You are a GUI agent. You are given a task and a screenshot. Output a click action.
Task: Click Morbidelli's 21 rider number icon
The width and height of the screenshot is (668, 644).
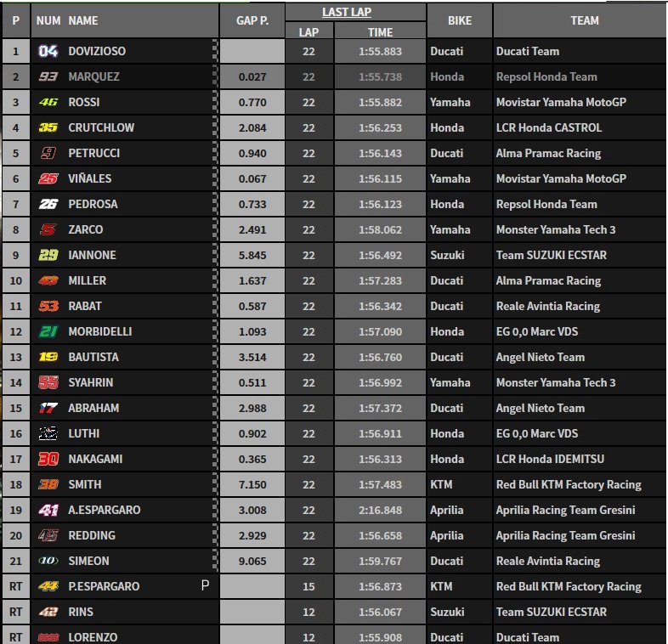tap(48, 331)
